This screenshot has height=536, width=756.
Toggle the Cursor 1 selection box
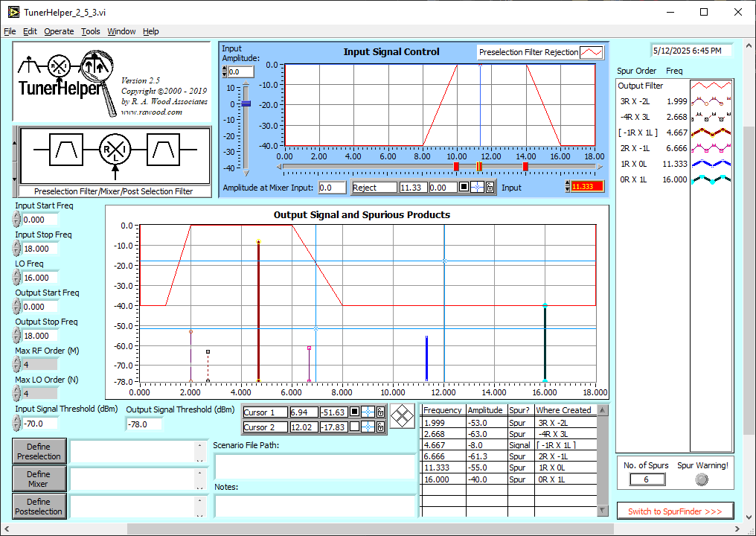(x=354, y=412)
